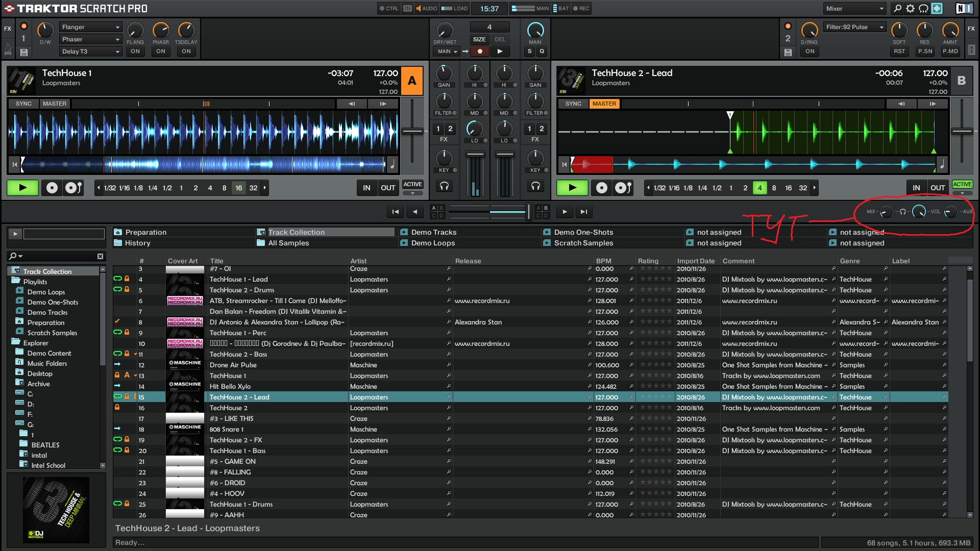Screen dimensions: 980x551
Task: Open the Phaser effect dropdown
Action: click(x=90, y=39)
